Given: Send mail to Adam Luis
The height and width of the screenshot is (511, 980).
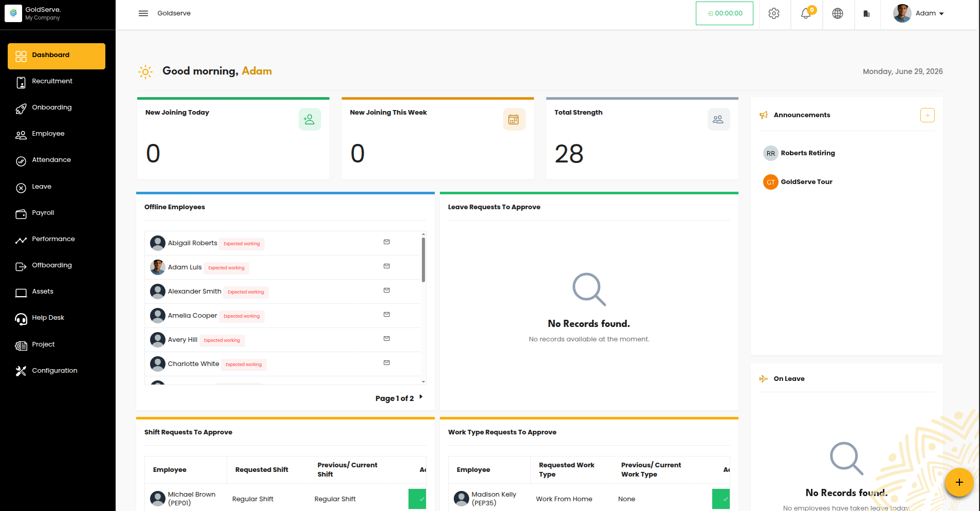Looking at the screenshot, I should (x=386, y=266).
